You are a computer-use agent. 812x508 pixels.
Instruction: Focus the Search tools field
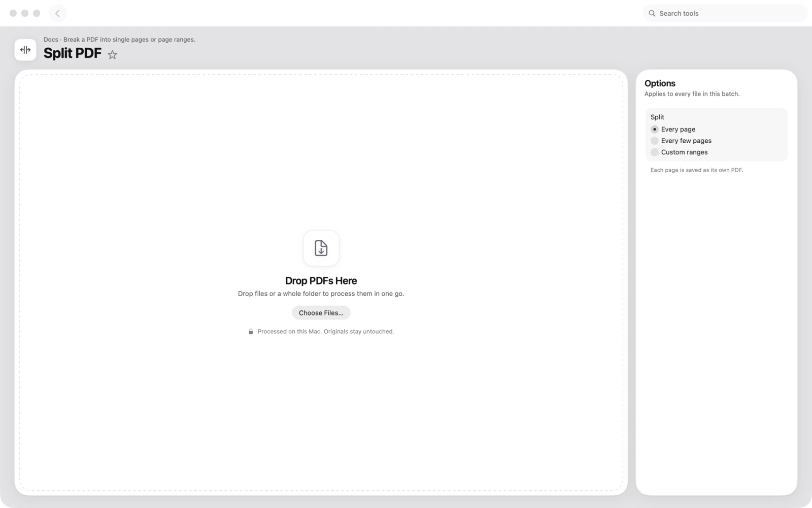(x=725, y=13)
